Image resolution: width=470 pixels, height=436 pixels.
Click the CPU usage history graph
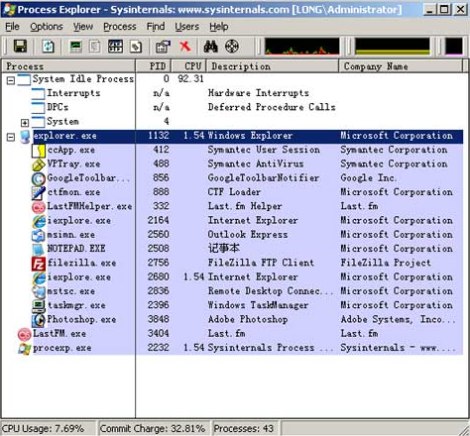pyautogui.click(x=302, y=46)
